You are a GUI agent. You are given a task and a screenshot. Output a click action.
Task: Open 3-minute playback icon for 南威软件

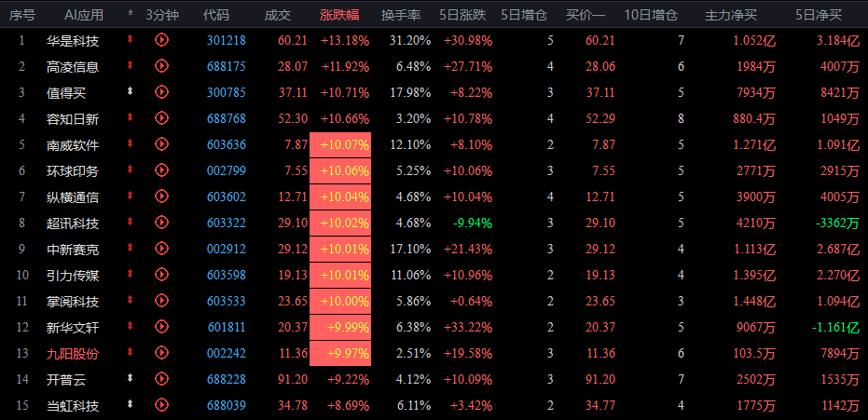tap(161, 144)
